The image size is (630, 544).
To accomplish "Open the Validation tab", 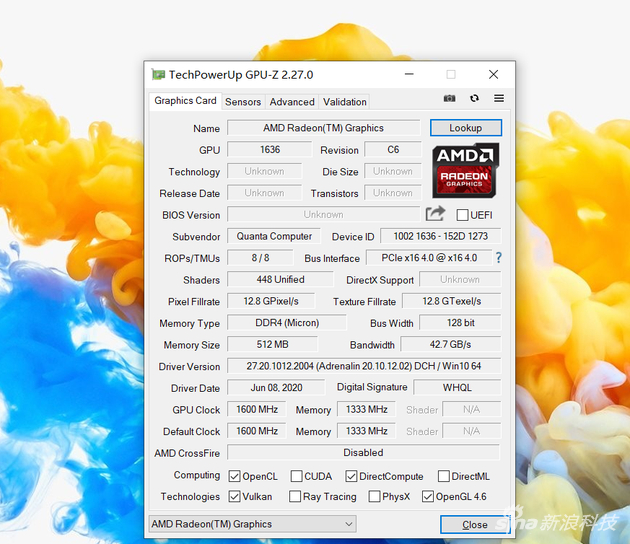I will coord(345,102).
